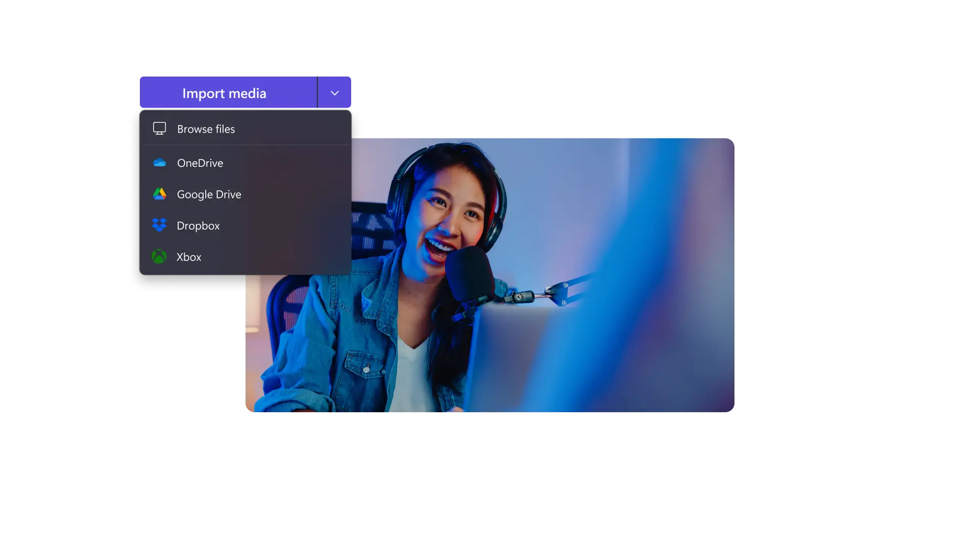Click the Google Drive triangle icon

[160, 194]
